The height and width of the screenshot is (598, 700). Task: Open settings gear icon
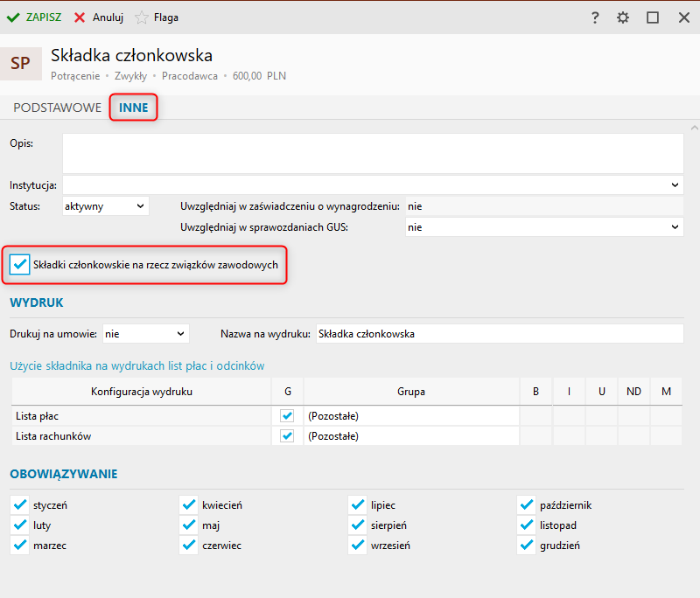(x=623, y=17)
